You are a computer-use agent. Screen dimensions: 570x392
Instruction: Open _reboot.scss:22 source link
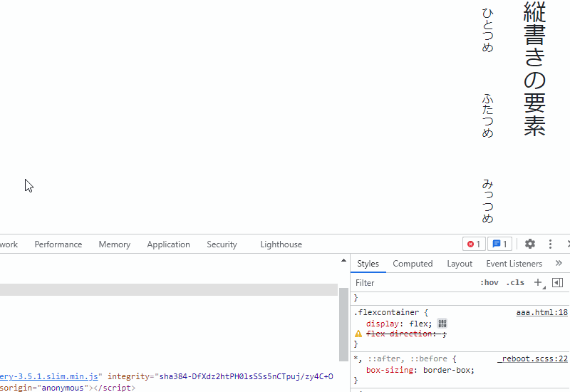(x=532, y=359)
